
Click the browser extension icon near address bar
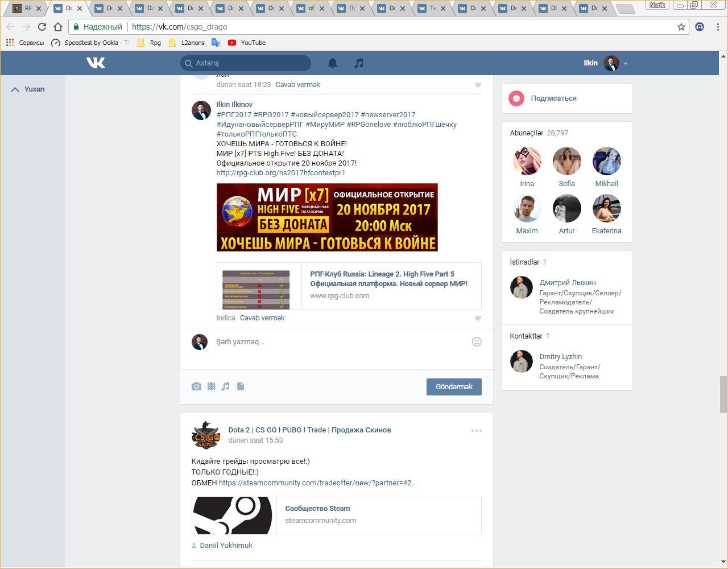tap(700, 27)
